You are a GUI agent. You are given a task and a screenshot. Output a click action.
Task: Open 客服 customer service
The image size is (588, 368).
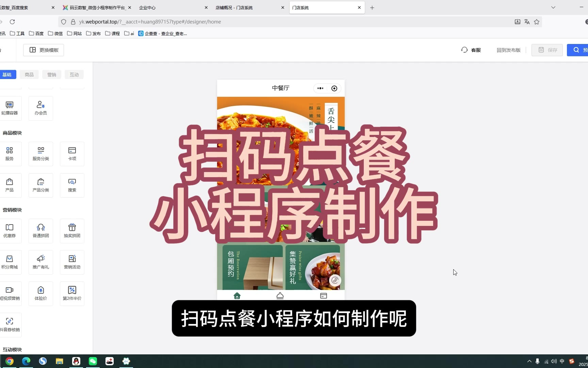point(471,50)
